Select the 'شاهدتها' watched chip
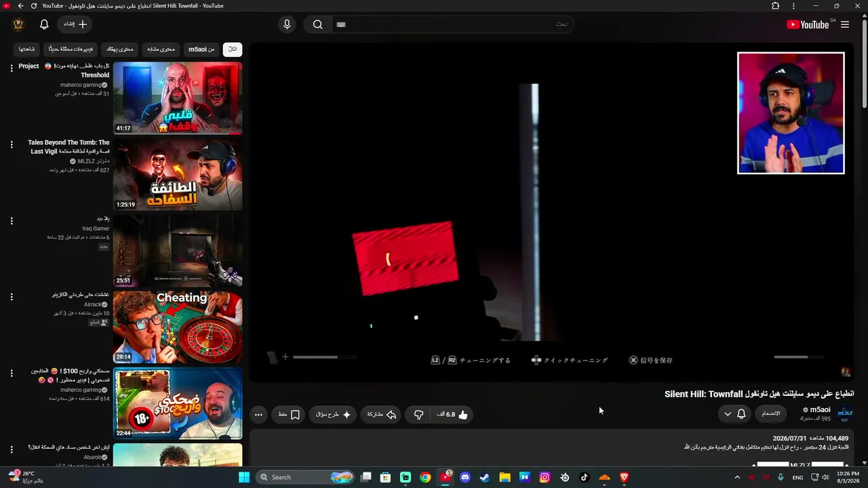The width and height of the screenshot is (868, 488). [27, 49]
